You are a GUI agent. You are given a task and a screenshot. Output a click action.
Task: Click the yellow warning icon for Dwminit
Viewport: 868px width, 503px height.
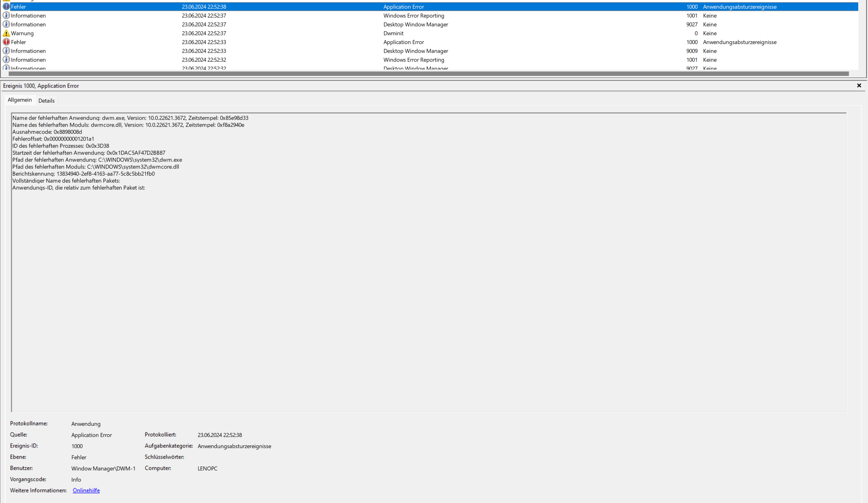pos(6,33)
